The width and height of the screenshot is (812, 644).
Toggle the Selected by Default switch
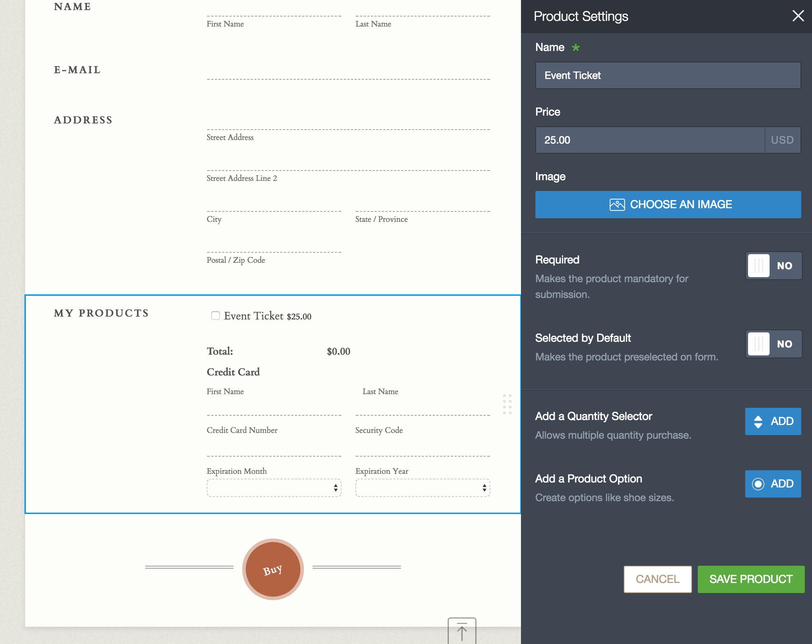(x=773, y=344)
